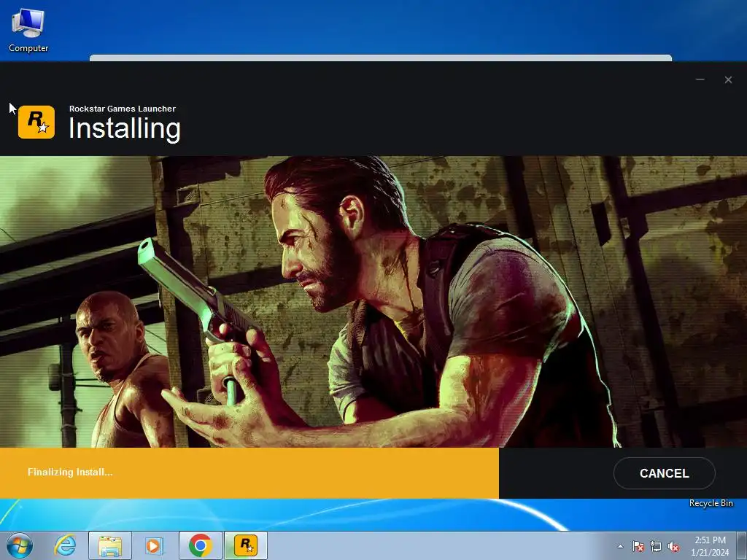Open Windows Explorer from taskbar

[x=110, y=545]
